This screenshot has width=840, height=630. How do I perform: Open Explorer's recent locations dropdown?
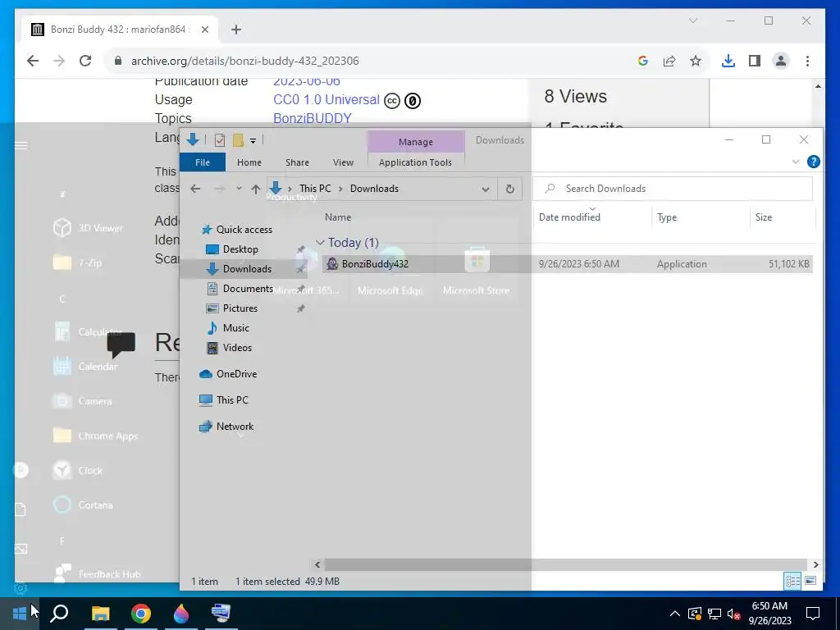tap(239, 189)
